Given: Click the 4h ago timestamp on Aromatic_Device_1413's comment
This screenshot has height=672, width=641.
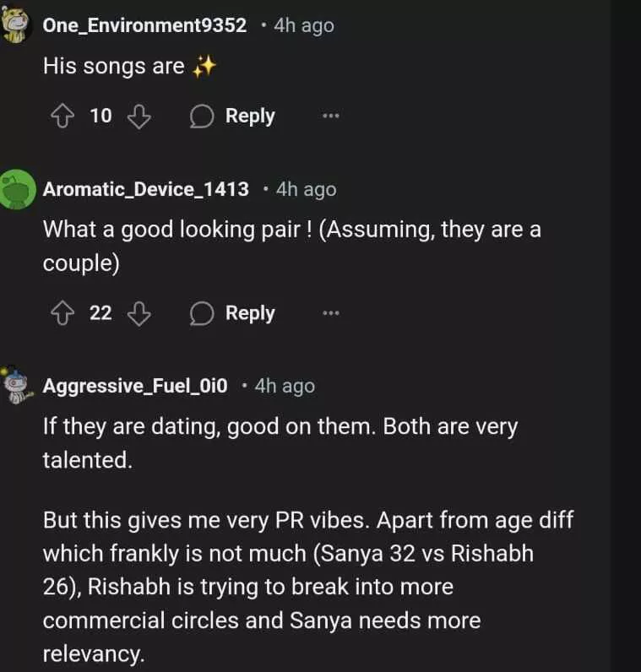Looking at the screenshot, I should pyautogui.click(x=306, y=189).
